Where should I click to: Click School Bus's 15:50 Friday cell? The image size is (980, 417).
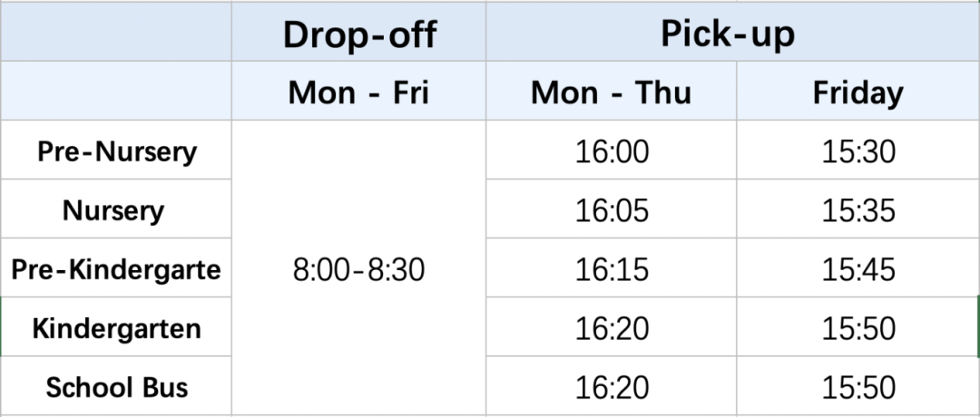click(x=858, y=387)
